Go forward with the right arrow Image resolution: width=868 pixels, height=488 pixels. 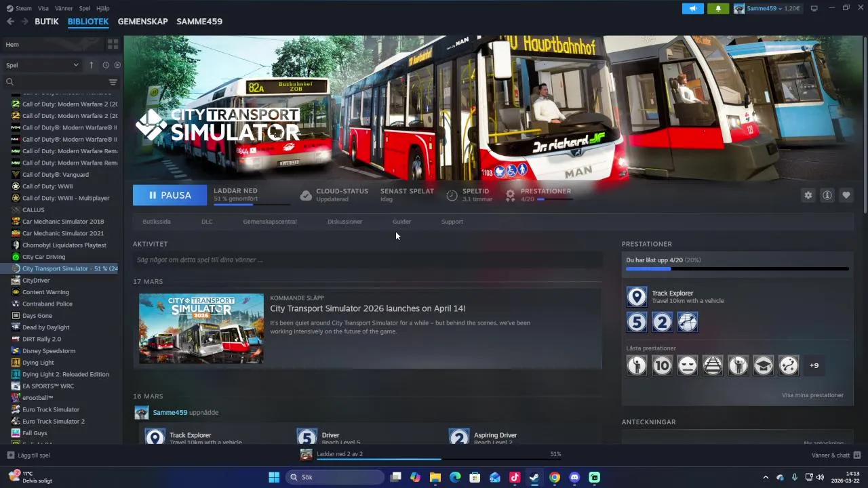click(x=24, y=22)
